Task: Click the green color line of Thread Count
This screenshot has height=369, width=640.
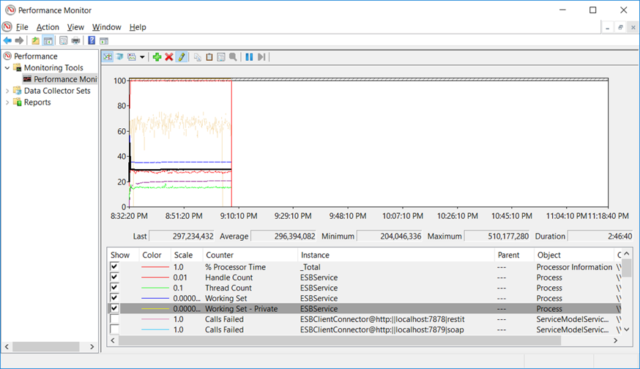Action: pos(155,288)
